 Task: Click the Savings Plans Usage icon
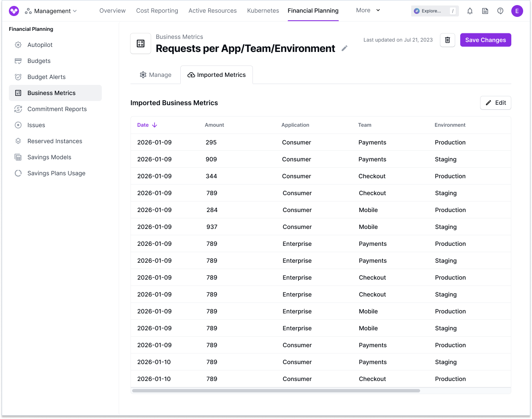click(x=18, y=173)
